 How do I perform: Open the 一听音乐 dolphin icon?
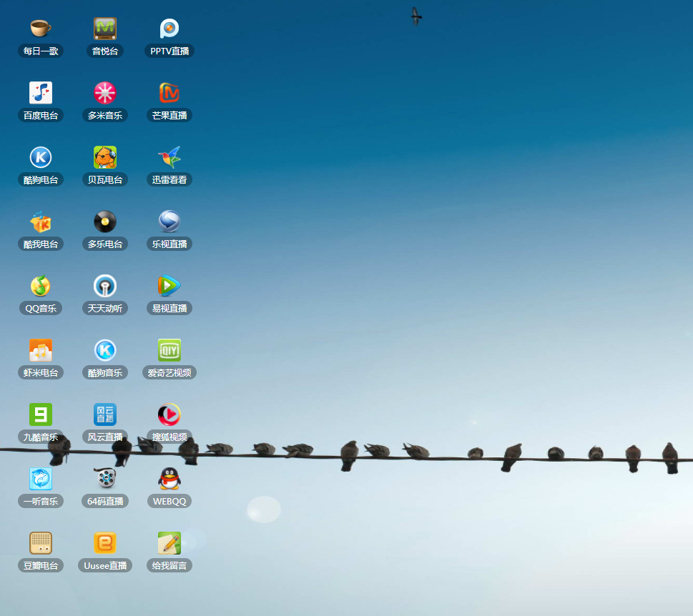(41, 479)
